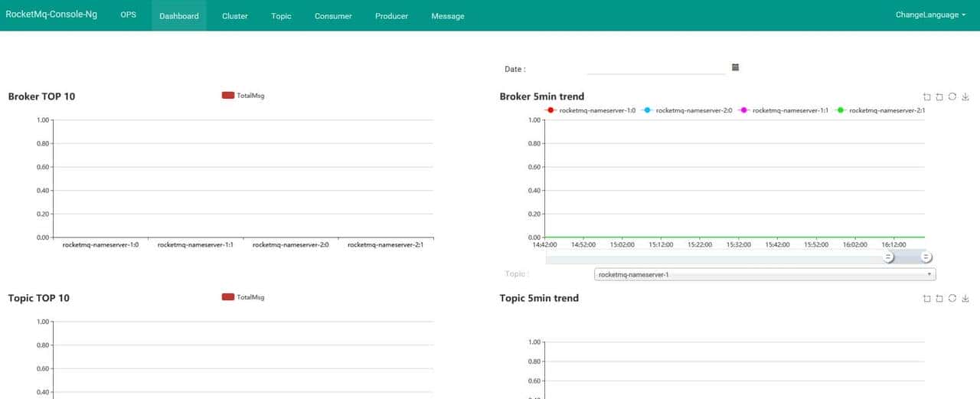Restore the Broker 5min trend chart
This screenshot has height=399, width=980.
(952, 96)
